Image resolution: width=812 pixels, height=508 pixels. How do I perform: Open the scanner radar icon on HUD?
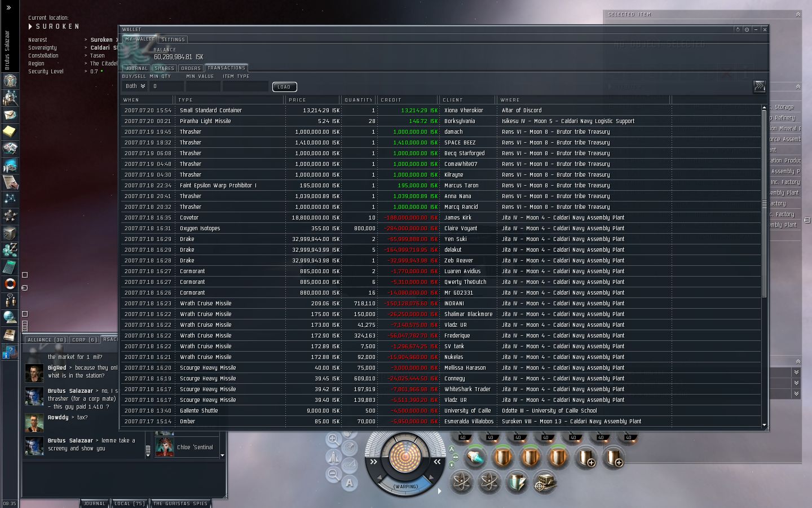pos(350,448)
